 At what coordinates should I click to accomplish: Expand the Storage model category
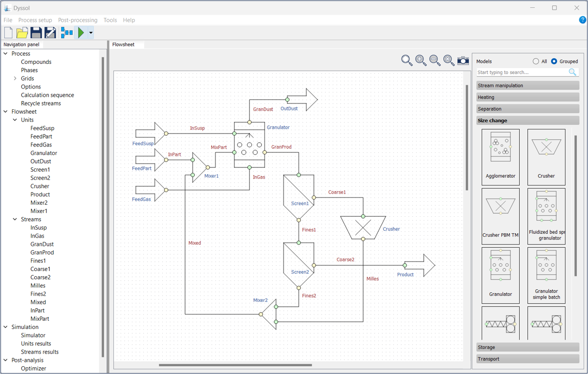pyautogui.click(x=527, y=347)
